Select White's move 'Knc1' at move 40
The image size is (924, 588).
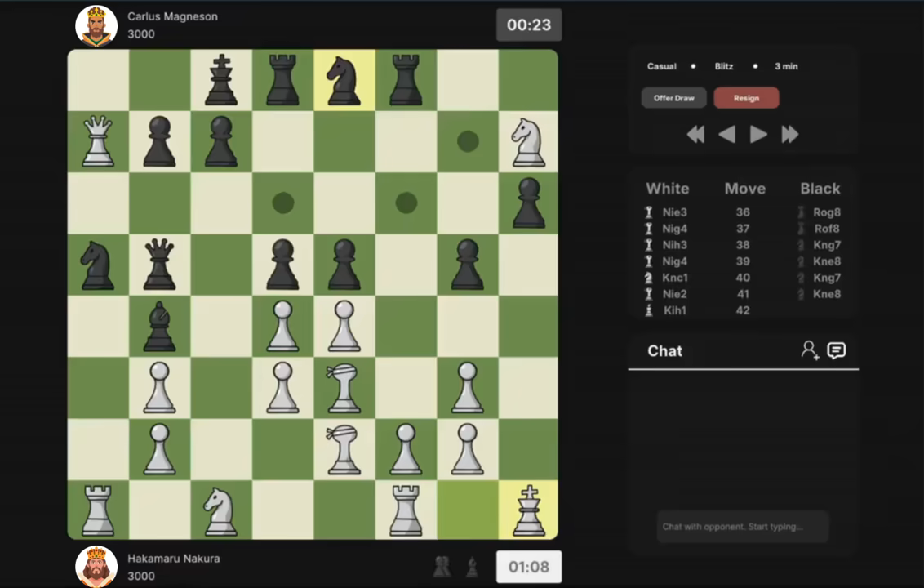click(x=675, y=278)
